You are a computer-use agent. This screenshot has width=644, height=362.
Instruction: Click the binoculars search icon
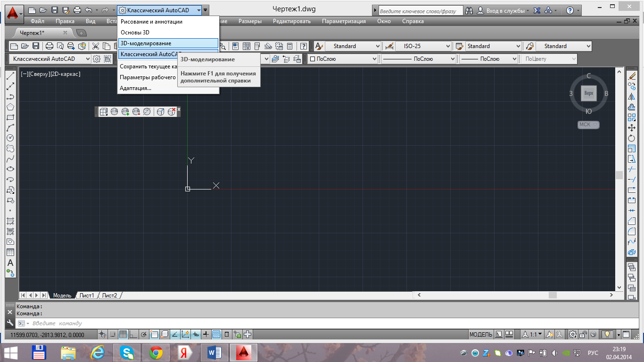coord(470,10)
